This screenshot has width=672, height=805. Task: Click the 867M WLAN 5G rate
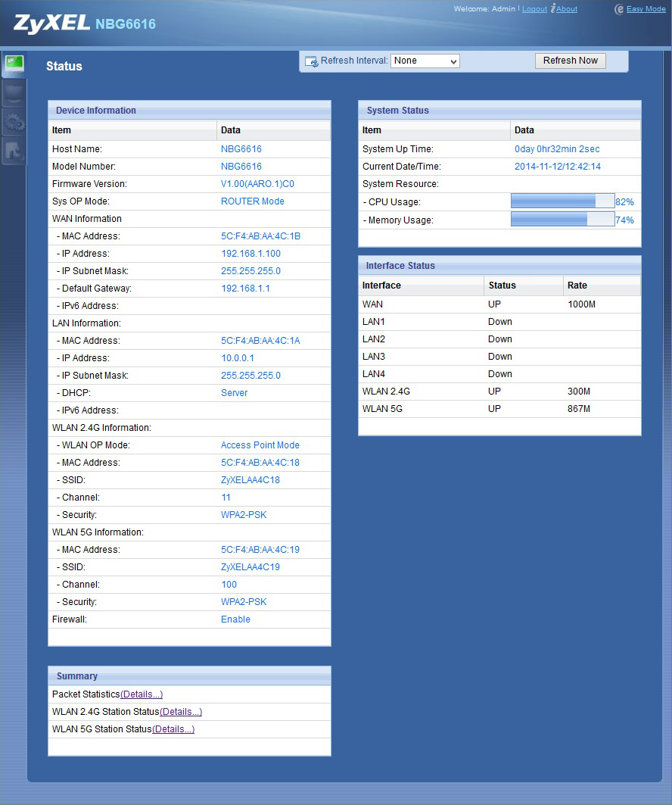click(579, 409)
